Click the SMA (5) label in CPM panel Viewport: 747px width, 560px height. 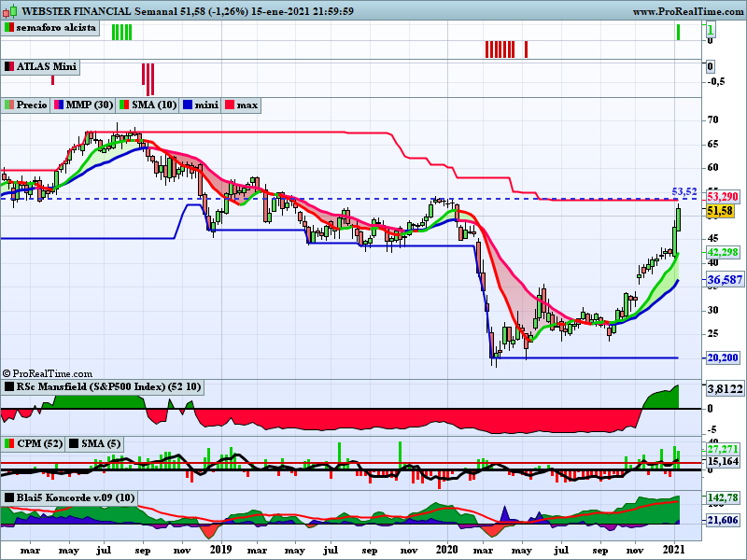101,444
